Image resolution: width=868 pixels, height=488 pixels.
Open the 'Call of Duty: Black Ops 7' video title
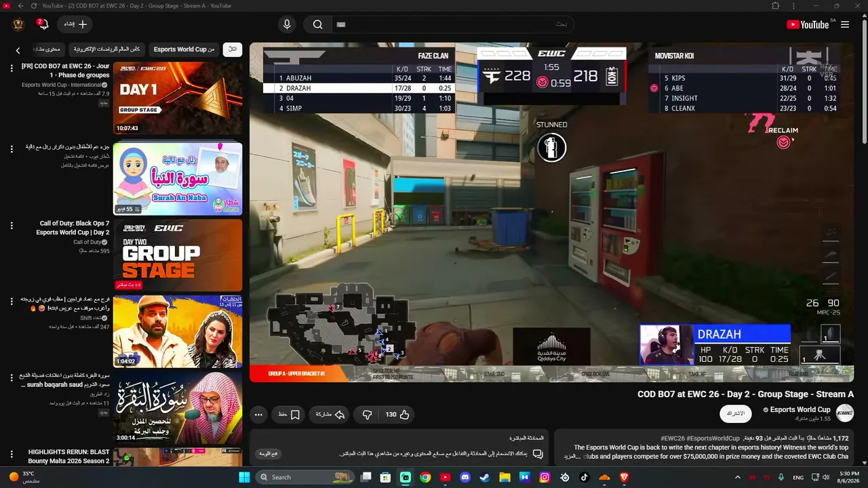tap(73, 228)
